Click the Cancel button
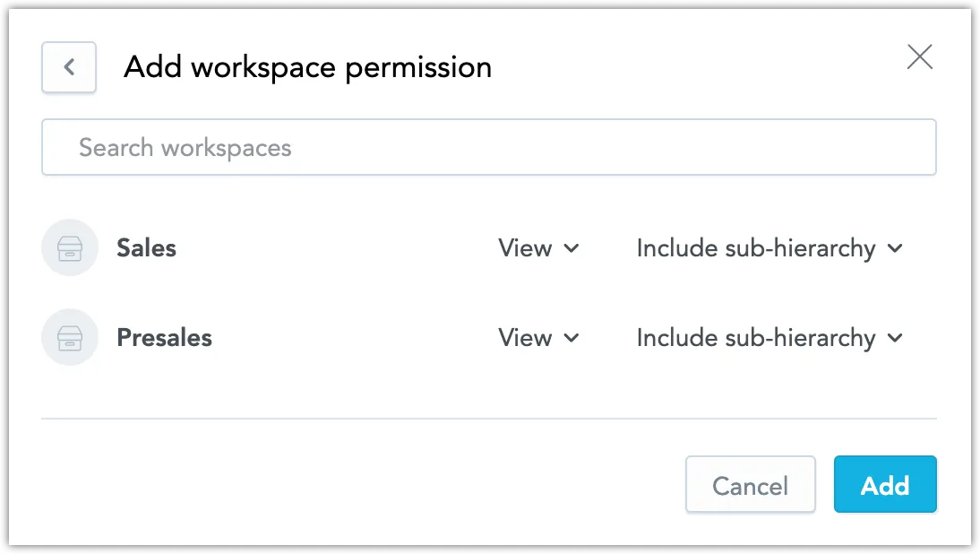The image size is (980, 554). [750, 485]
